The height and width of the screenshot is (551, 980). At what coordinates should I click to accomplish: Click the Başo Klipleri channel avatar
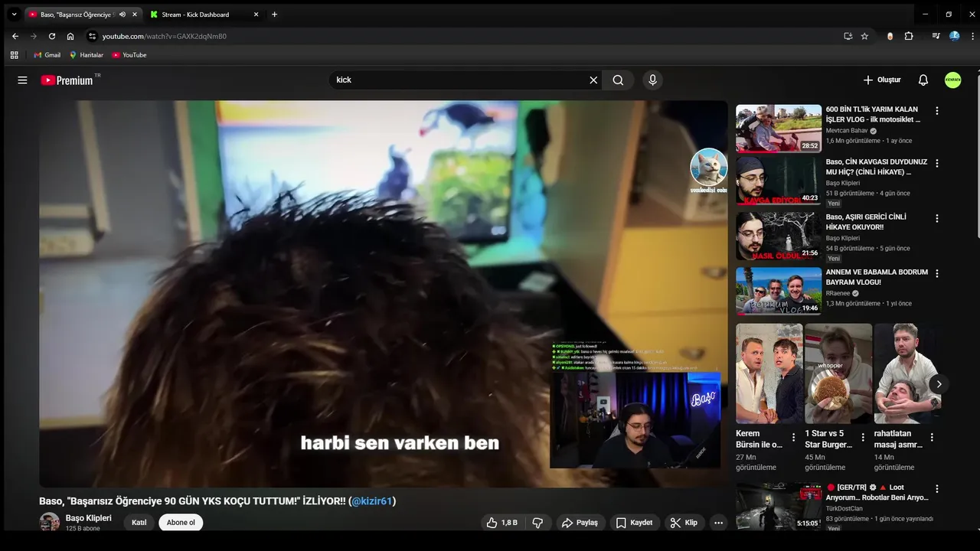50,523
